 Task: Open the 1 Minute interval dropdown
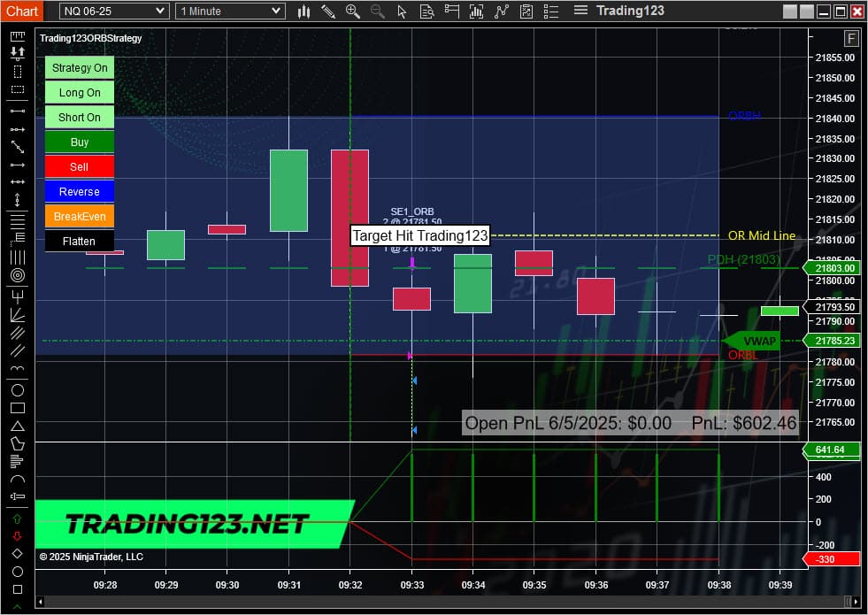point(230,12)
